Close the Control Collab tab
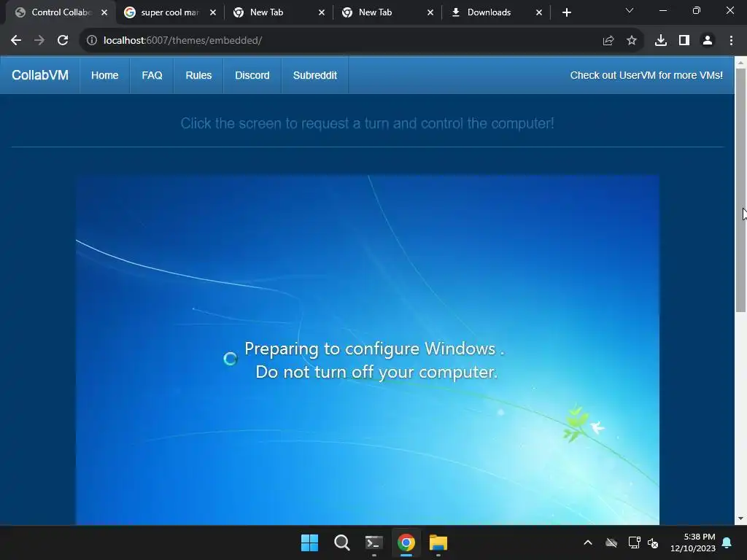The width and height of the screenshot is (747, 560). [x=104, y=12]
